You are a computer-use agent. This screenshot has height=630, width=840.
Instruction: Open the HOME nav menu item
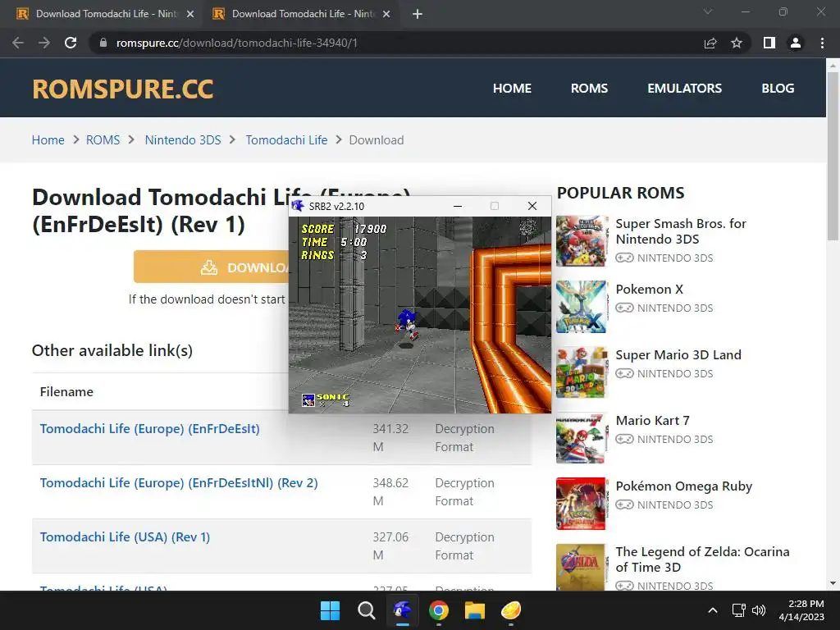(x=512, y=89)
